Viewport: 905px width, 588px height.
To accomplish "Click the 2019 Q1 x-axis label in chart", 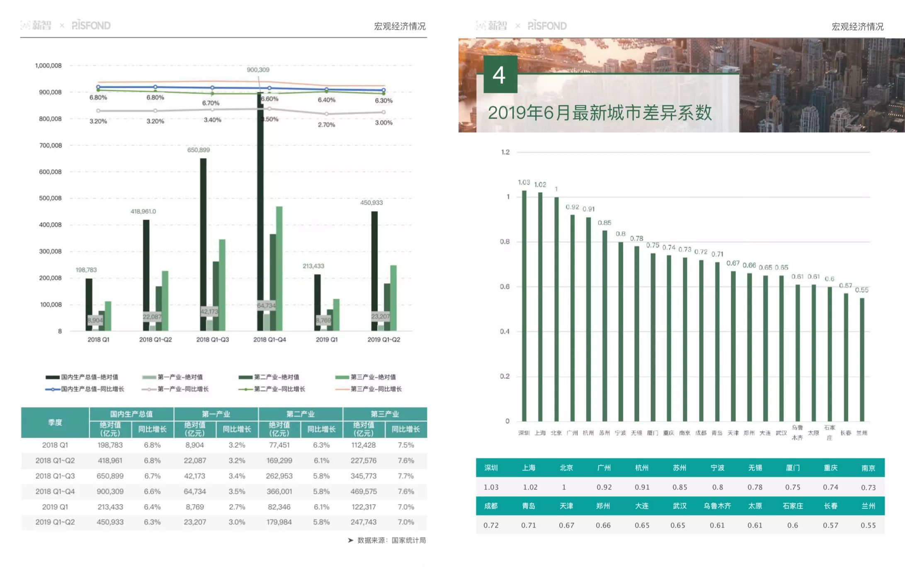I will pyautogui.click(x=327, y=339).
